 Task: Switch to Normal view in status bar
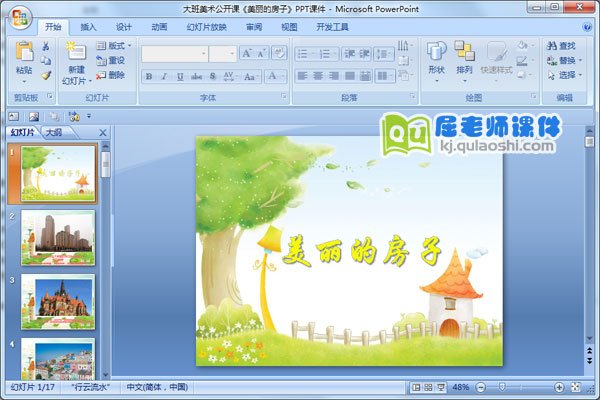tap(416, 387)
